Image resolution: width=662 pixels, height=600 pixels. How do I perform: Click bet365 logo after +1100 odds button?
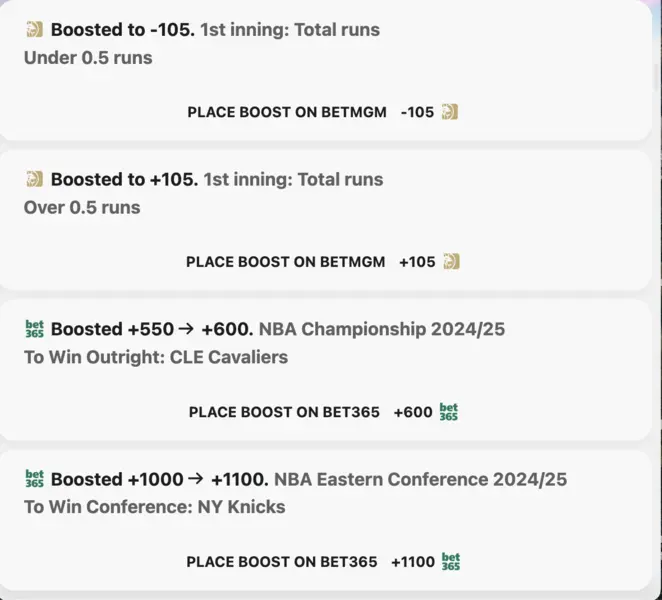point(450,562)
